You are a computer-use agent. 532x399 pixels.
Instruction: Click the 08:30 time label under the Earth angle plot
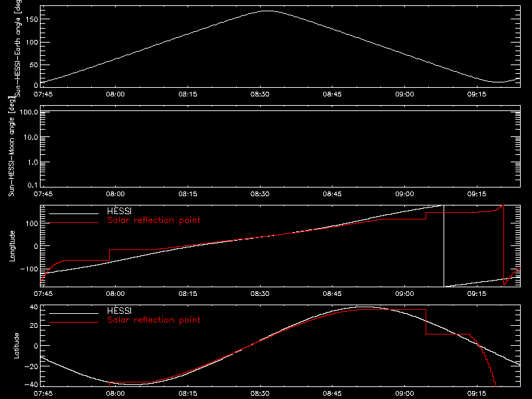coord(260,94)
